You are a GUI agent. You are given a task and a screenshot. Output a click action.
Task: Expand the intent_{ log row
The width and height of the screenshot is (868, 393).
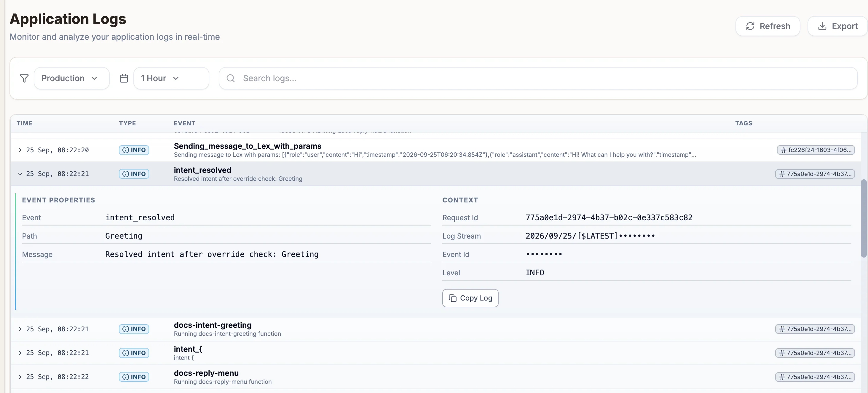[x=20, y=353]
